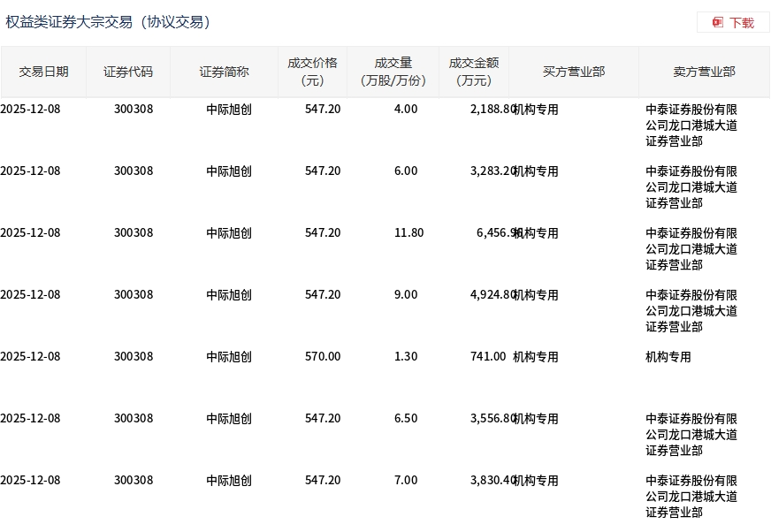Click the 4,924.80 amount cell
Image resolution: width=771 pixels, height=532 pixels.
[x=492, y=294]
